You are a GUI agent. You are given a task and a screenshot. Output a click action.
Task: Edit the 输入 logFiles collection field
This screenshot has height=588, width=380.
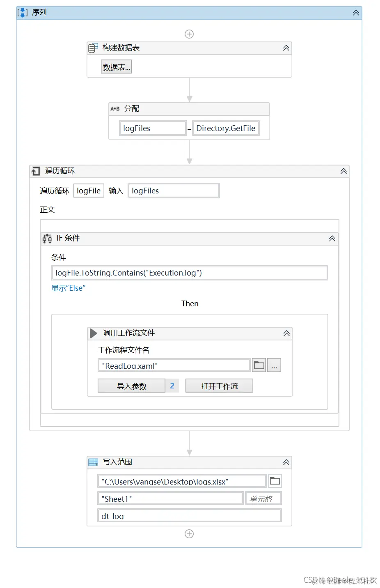pyautogui.click(x=174, y=191)
